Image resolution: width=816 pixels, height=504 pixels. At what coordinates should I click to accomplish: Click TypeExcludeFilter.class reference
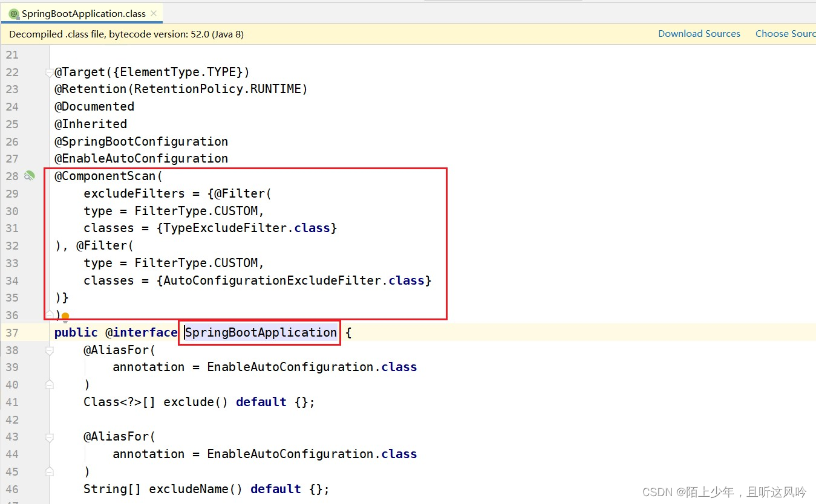click(247, 228)
